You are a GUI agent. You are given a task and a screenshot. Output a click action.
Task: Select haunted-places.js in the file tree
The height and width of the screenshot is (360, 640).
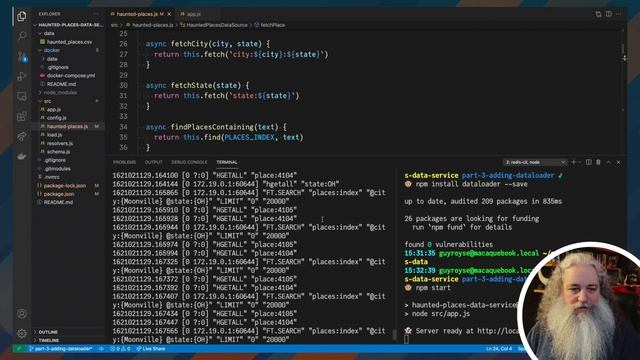click(x=67, y=126)
